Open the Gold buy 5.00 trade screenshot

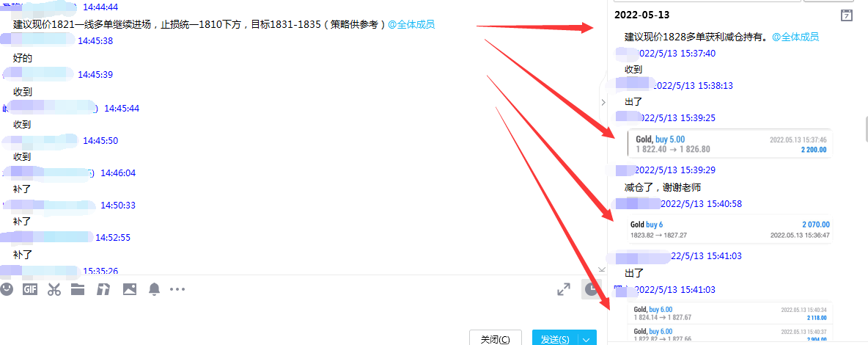(x=730, y=144)
